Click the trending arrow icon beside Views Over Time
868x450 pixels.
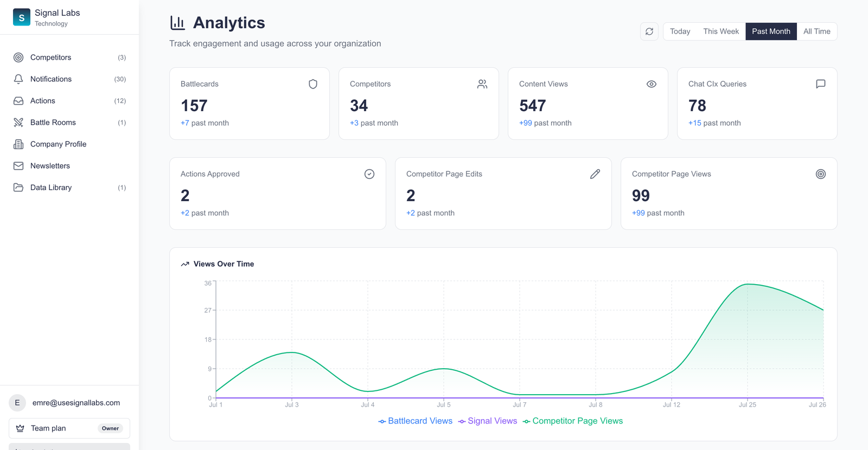[x=185, y=264]
